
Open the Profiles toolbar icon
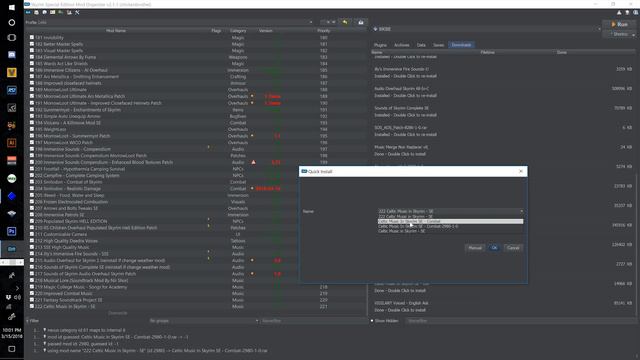pos(53,13)
